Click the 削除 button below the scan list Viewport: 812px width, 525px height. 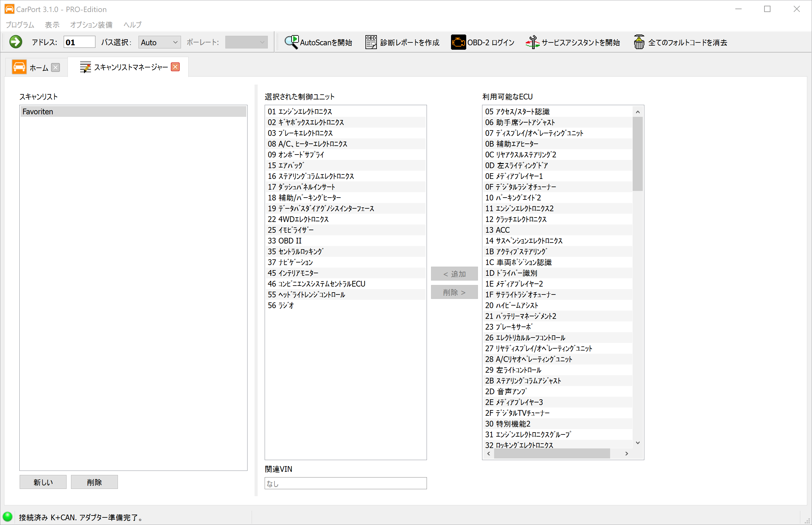point(94,482)
